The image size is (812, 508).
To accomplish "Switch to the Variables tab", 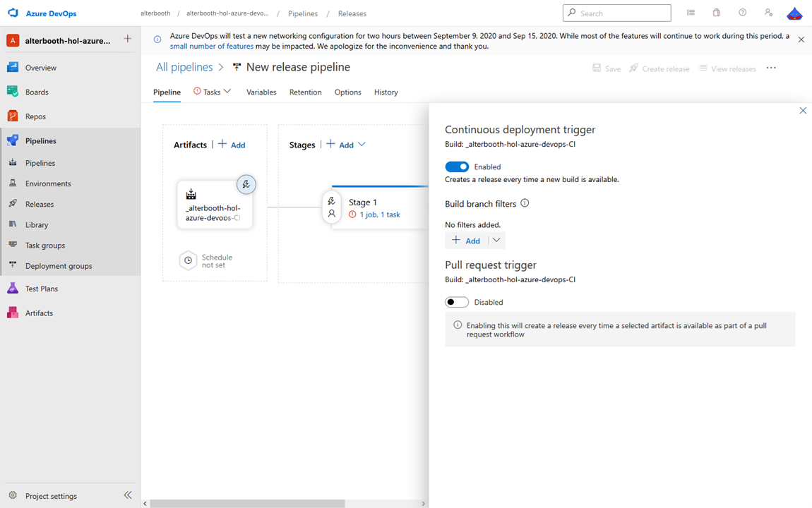I will 261,92.
